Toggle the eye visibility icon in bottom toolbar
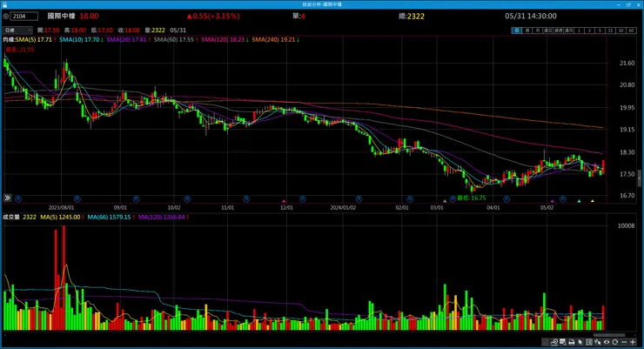Viewport: 644px width, 349px height. click(x=607, y=342)
